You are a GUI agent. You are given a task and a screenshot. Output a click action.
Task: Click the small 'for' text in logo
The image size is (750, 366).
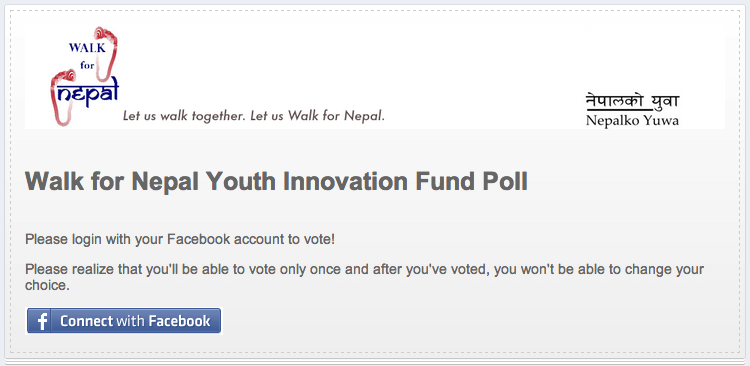pyautogui.click(x=87, y=65)
